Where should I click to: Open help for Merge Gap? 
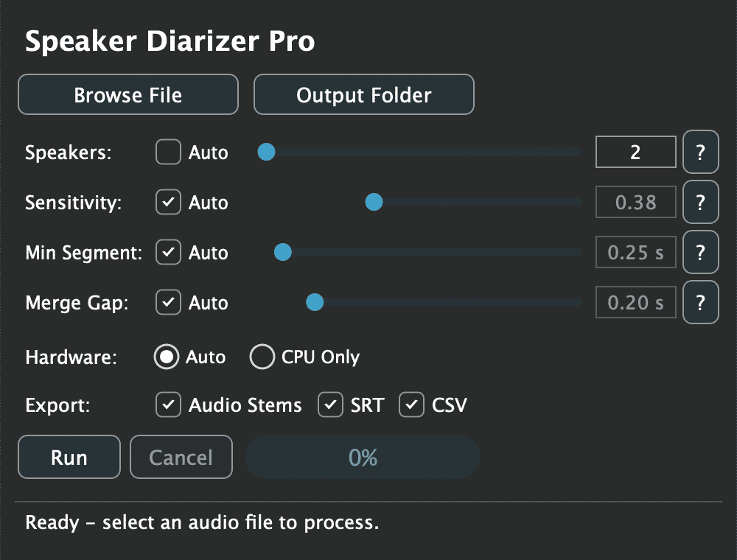[700, 302]
